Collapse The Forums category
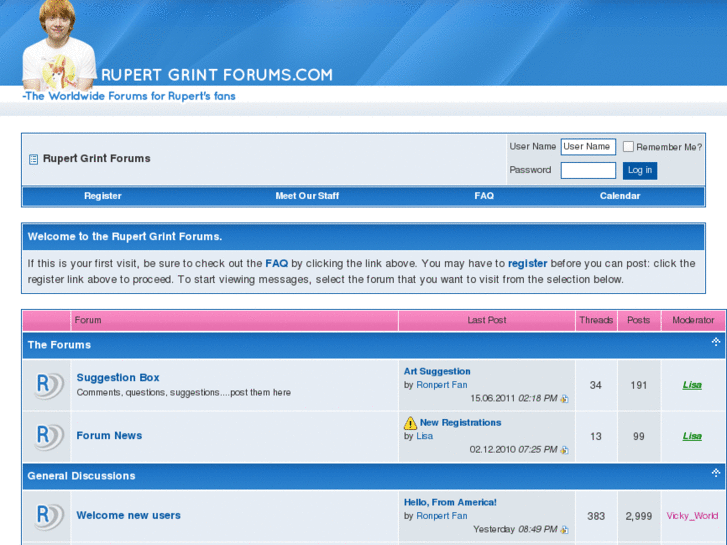Screen dimensions: 727x545 [716, 342]
